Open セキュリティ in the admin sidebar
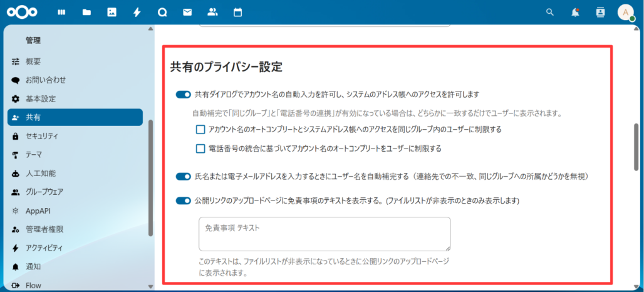This screenshot has width=644, height=292. [x=41, y=136]
